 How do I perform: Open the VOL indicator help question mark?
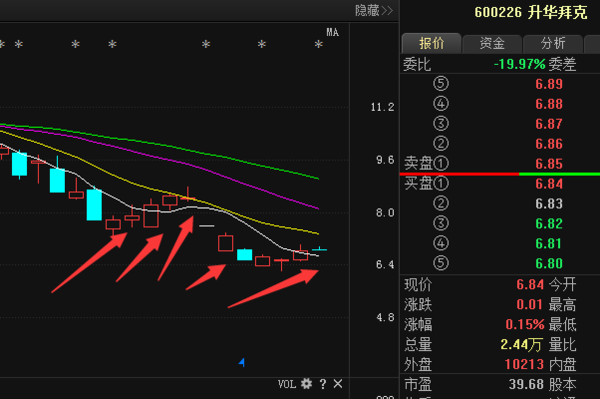[x=323, y=384]
